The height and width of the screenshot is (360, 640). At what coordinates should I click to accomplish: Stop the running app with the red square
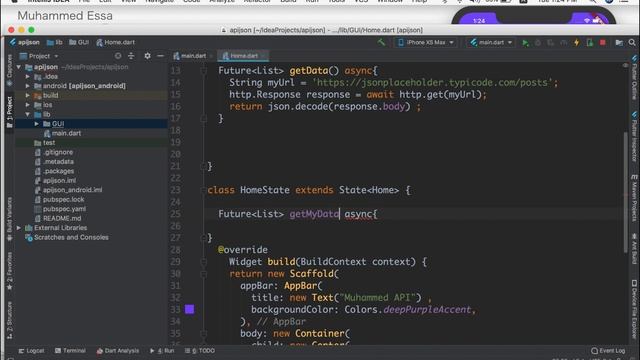(602, 42)
